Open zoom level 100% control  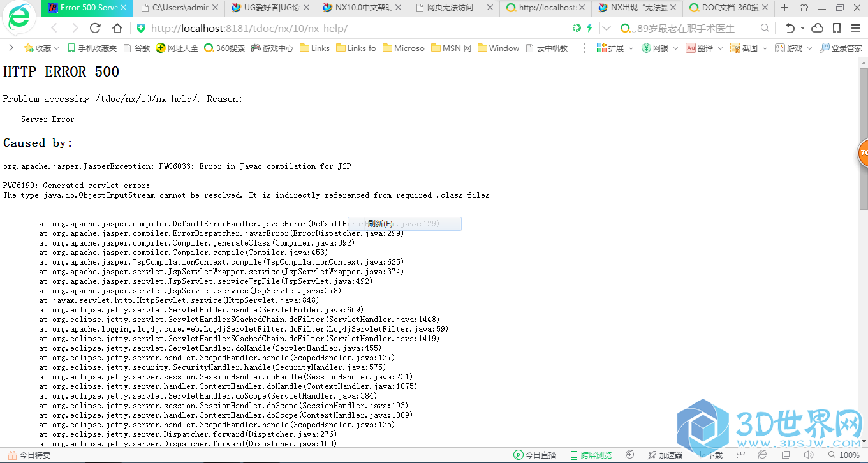point(842,455)
